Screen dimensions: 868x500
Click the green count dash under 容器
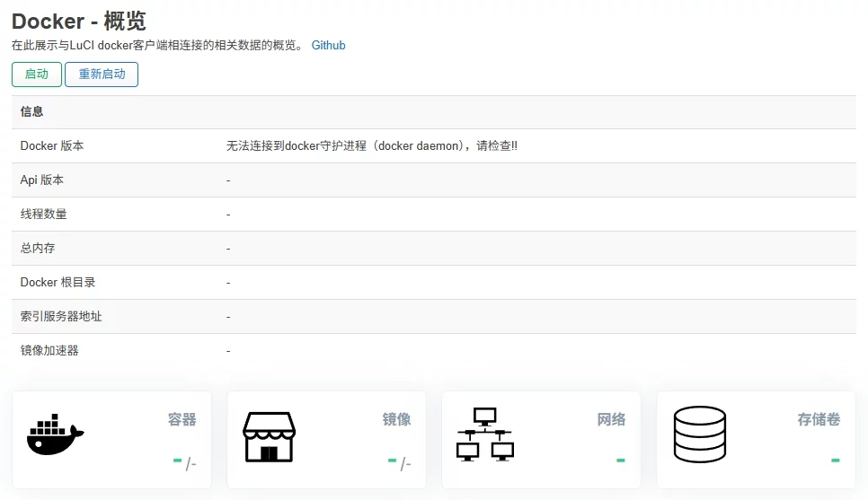pyautogui.click(x=177, y=461)
